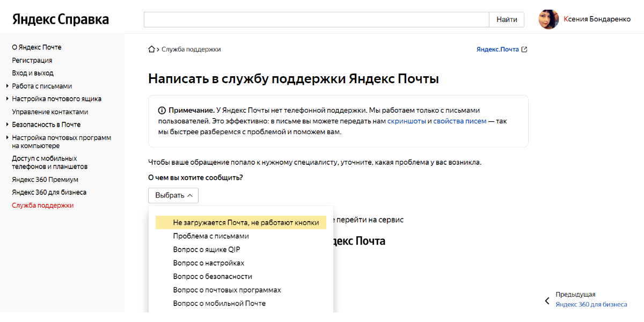Viewport: 644px width, 322px height.
Task: Open Вход и выход in sidebar
Action: 33,73
